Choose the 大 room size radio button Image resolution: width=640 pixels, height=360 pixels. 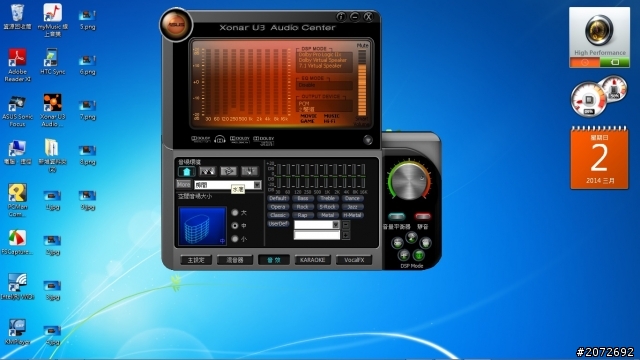click(x=235, y=213)
